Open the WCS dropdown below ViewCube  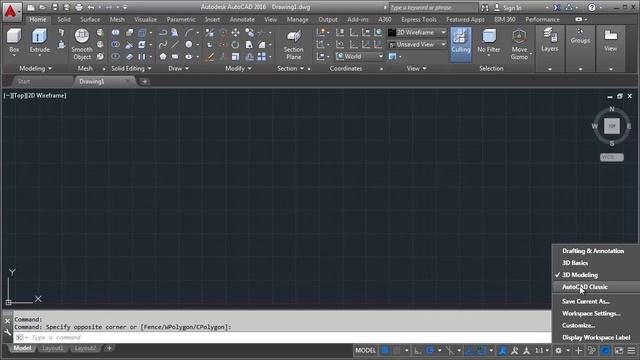[611, 157]
